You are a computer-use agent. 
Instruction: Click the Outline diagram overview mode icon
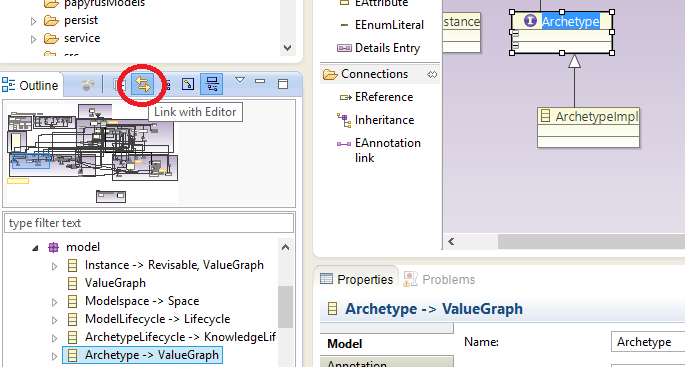(188, 84)
